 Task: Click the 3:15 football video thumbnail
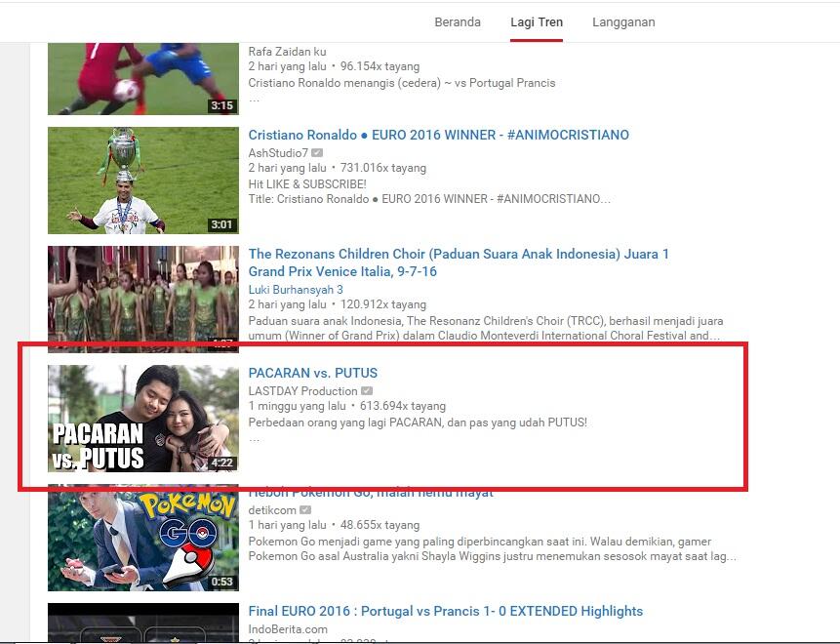pos(143,79)
